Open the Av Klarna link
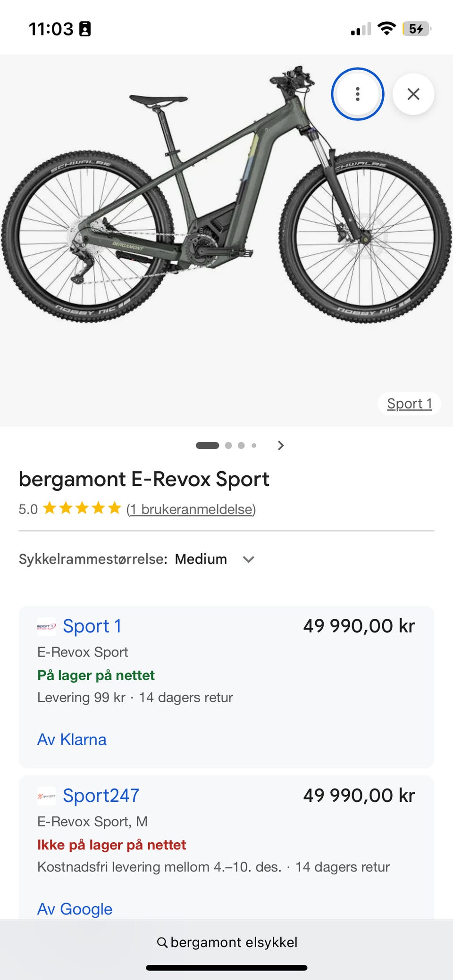This screenshot has width=453, height=980. click(x=72, y=739)
